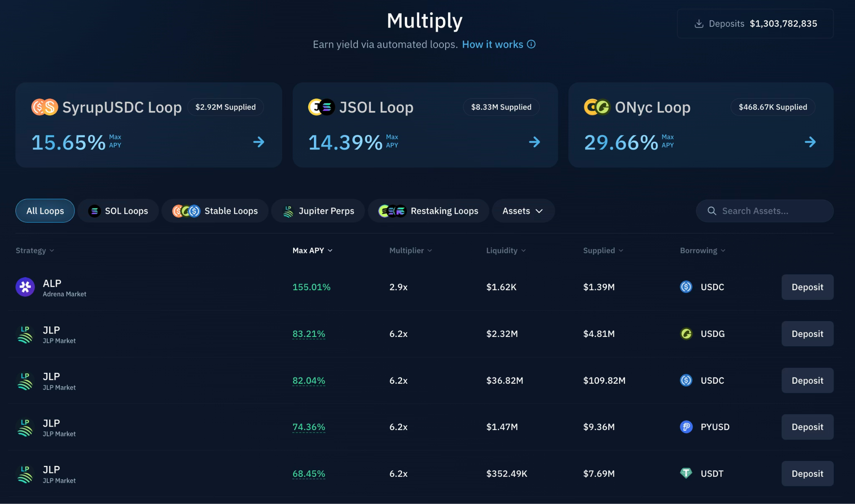855x504 pixels.
Task: Sort by the Liquidity column header
Action: click(506, 251)
